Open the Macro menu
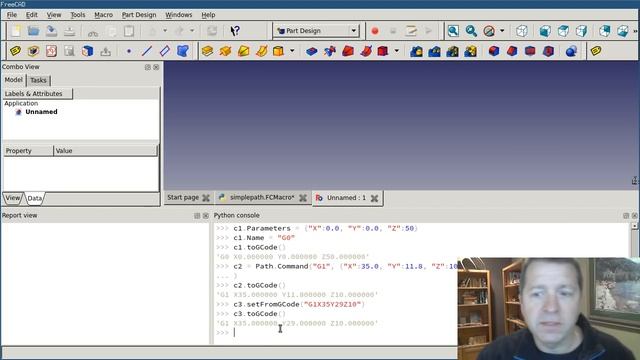Screen dimensions: 640x360 pos(103,15)
